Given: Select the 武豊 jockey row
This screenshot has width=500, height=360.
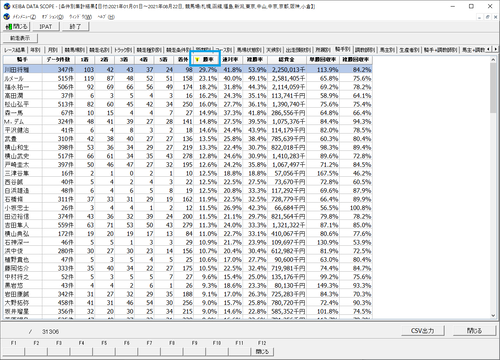Looking at the screenshot, I should 188,139.
